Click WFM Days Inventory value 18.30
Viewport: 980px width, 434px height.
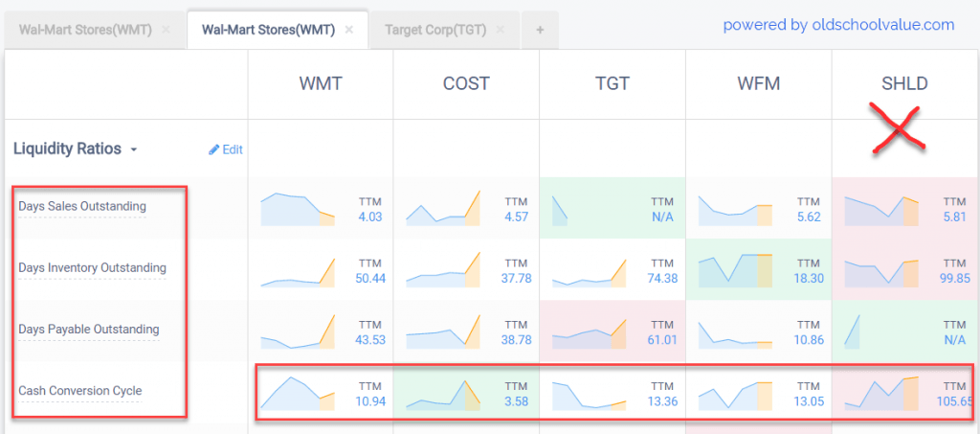coord(809,278)
